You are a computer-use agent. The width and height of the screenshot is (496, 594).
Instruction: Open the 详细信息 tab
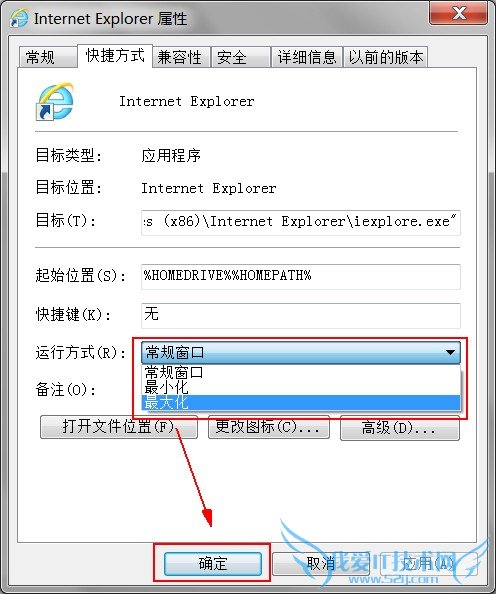coord(307,58)
